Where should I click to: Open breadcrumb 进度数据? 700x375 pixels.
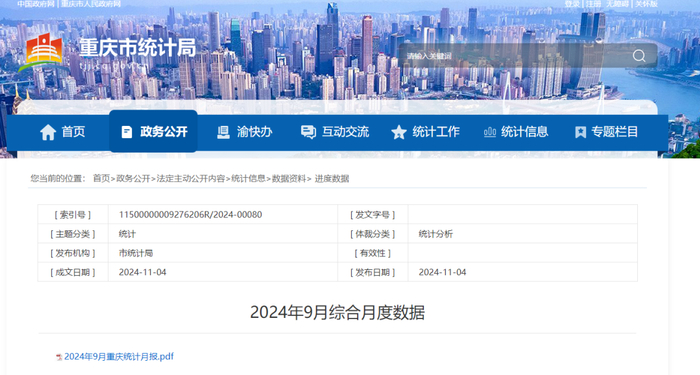click(x=332, y=179)
